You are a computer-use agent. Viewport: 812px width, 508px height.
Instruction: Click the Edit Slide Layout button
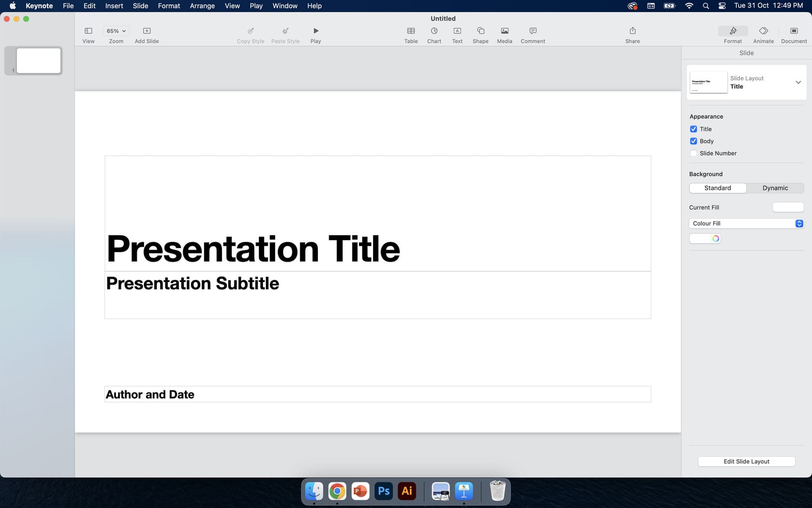point(746,461)
